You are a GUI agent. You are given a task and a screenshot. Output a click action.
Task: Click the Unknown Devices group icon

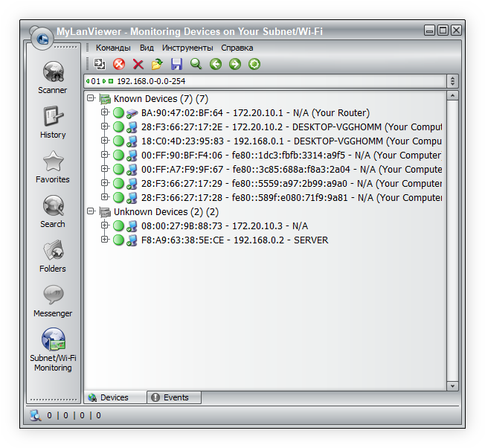click(x=105, y=212)
